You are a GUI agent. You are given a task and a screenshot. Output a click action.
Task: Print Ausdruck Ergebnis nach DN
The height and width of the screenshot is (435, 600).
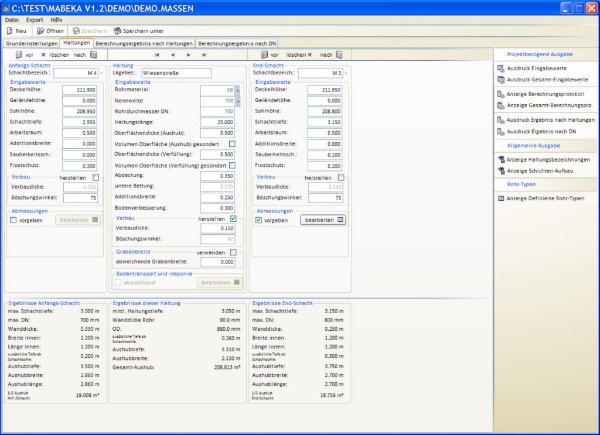click(536, 132)
